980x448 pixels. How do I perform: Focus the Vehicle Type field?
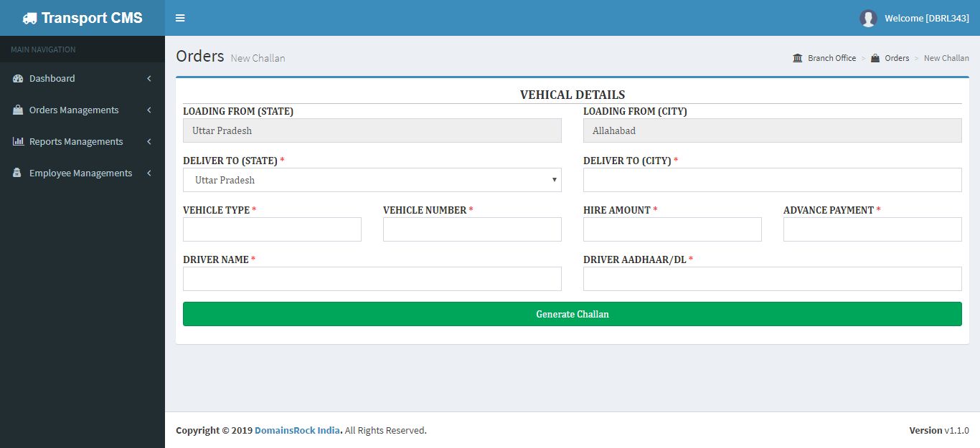272,229
